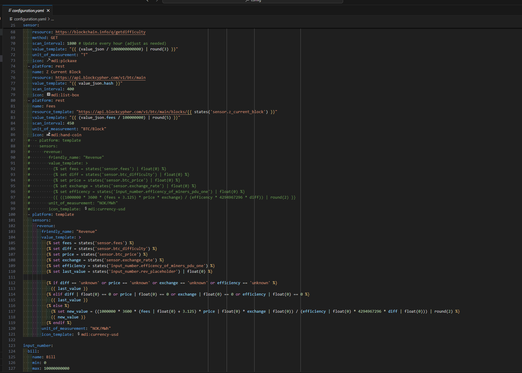Click 'platform: template' on line 100
Screen dimensions: 522x373
click(x=53, y=214)
